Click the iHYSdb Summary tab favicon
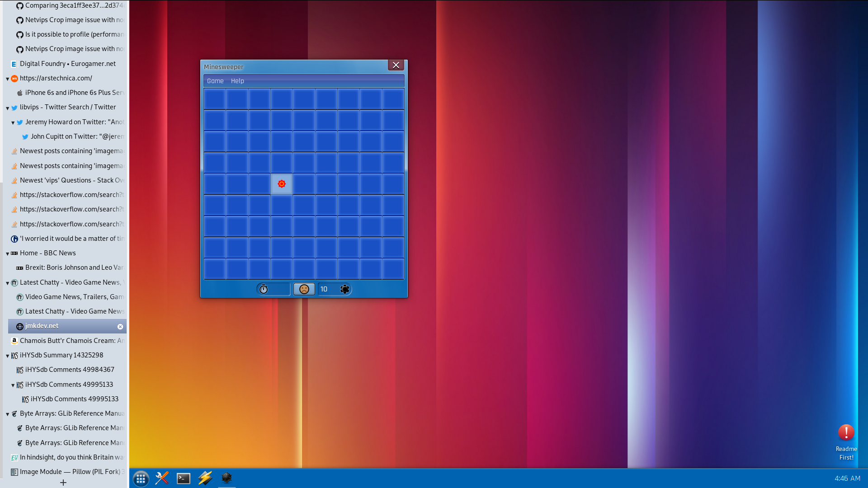The image size is (868, 488). click(14, 356)
